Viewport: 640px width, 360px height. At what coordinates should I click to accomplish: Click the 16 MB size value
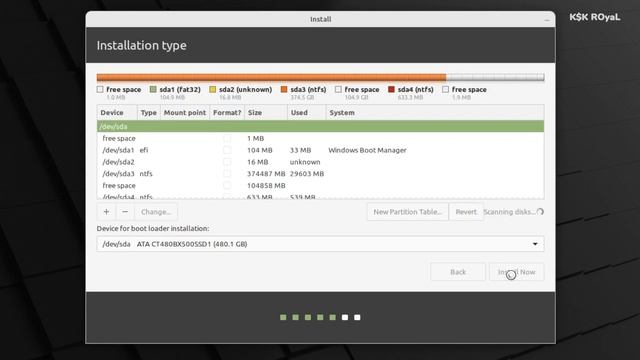(x=258, y=162)
